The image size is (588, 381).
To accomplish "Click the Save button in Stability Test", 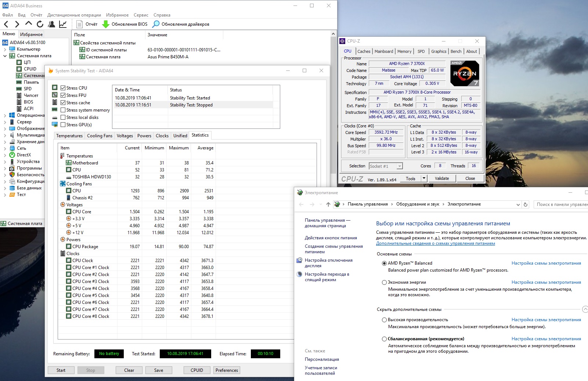I will click(159, 370).
